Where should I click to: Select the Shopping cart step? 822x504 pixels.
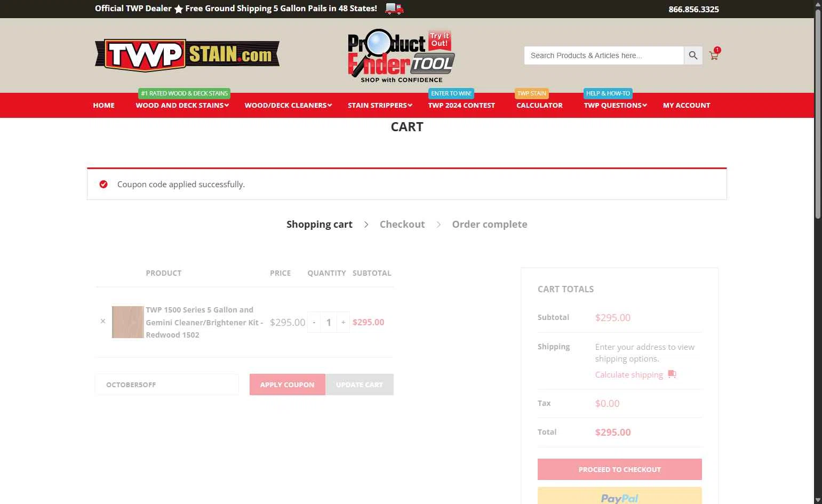(x=320, y=224)
